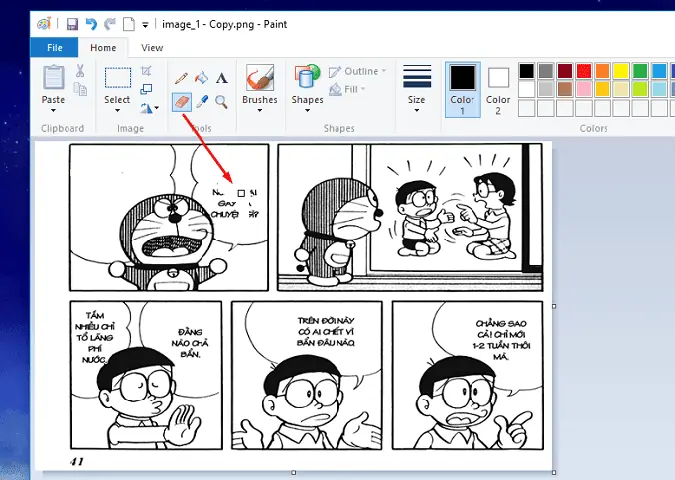Click the Resize icon

146,89
